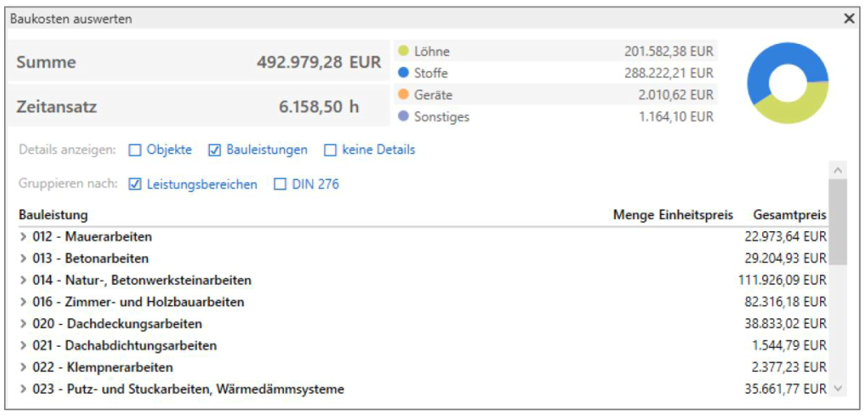868x416 pixels.
Task: Toggle grouping by Leistungsbereichen
Action: (135, 185)
